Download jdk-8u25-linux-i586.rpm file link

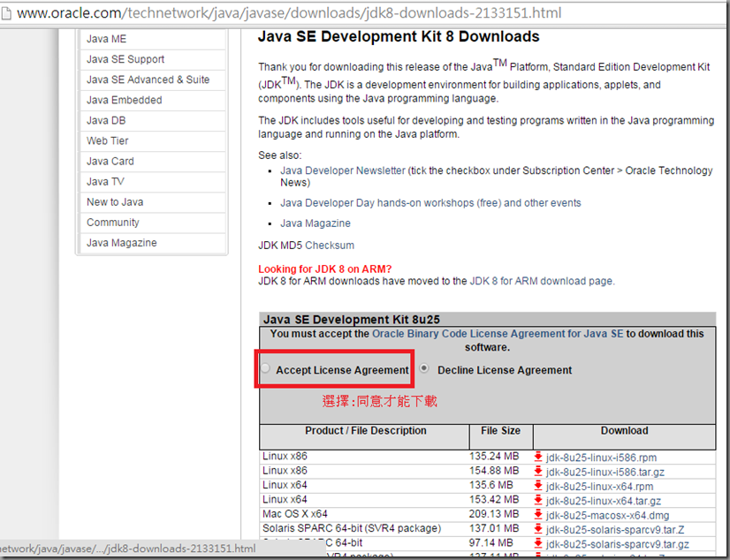click(x=602, y=458)
